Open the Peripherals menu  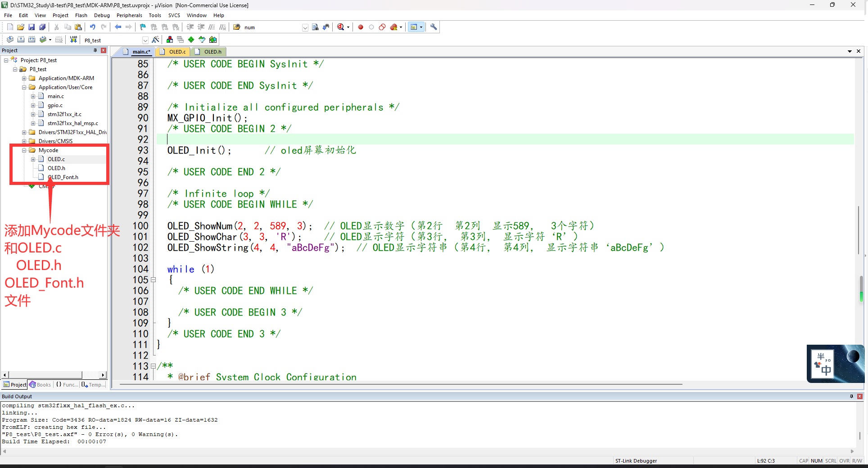pos(129,15)
